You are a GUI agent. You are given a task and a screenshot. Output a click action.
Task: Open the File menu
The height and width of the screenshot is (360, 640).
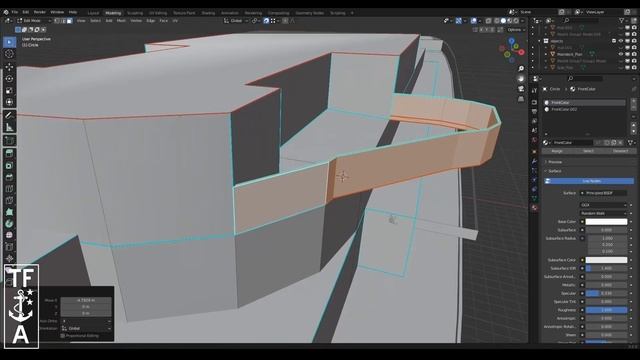tap(15, 12)
